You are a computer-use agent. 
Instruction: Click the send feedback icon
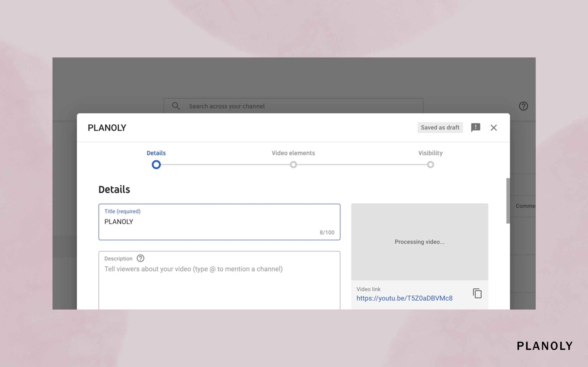pos(475,128)
